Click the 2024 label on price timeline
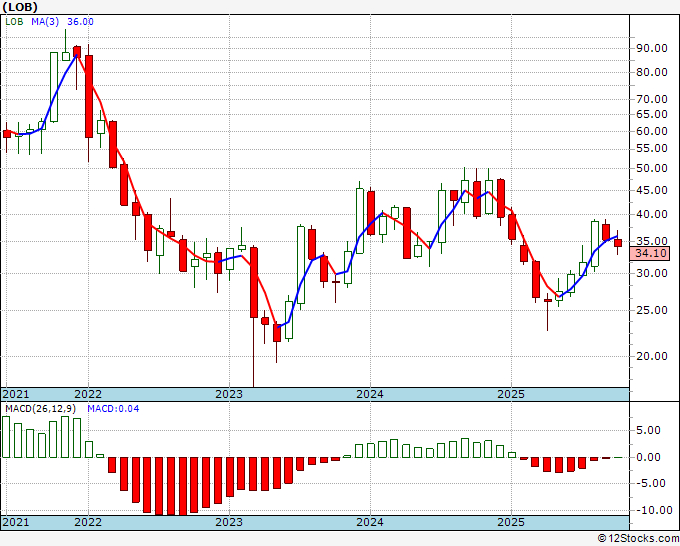 370,394
